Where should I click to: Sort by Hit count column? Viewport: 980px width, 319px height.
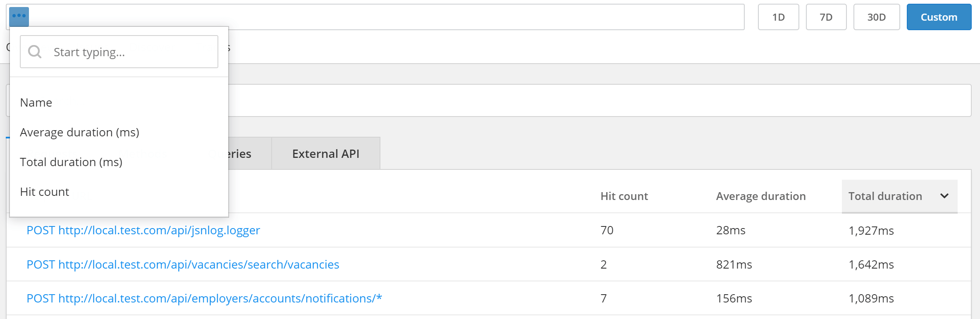point(624,196)
